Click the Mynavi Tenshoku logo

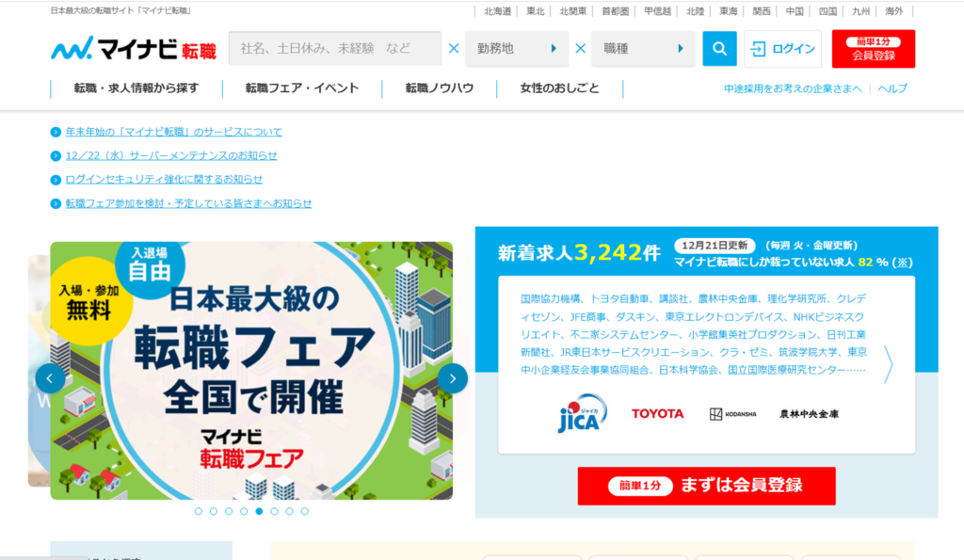pos(134,49)
